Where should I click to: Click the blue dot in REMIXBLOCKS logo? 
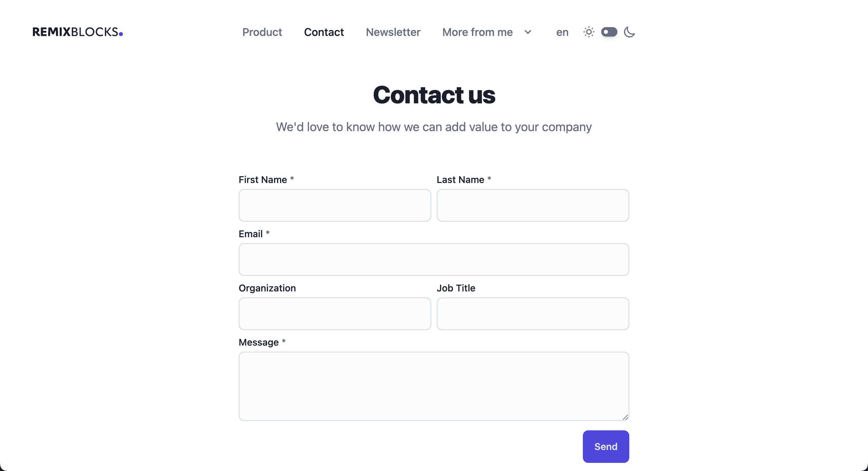click(x=122, y=34)
